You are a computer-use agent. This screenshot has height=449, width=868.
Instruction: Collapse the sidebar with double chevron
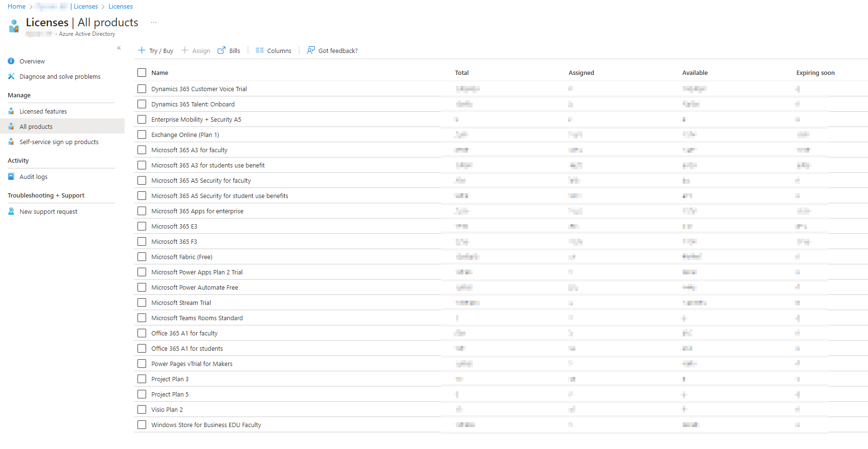click(119, 48)
